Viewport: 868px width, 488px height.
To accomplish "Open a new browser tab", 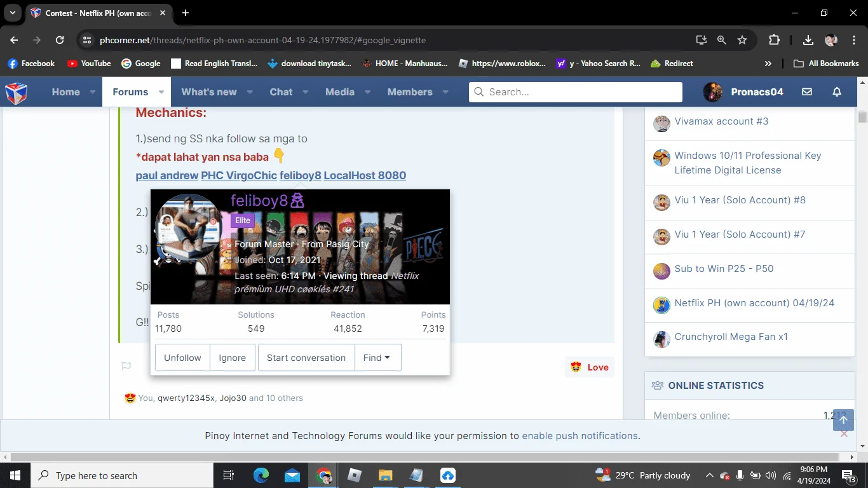I will click(186, 13).
